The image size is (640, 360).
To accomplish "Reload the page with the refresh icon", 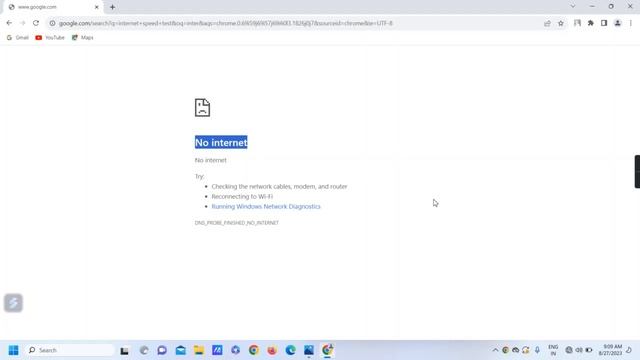I will 36,23.
